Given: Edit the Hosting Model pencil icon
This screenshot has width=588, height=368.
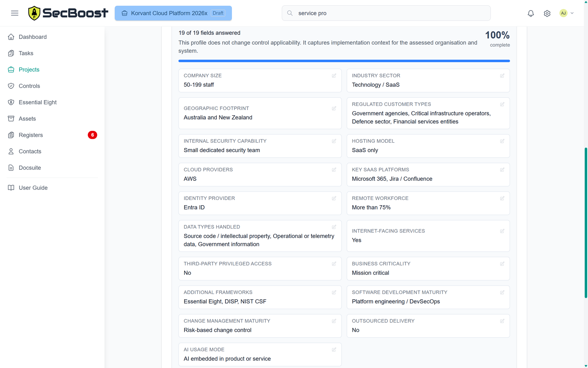Looking at the screenshot, I should [502, 141].
